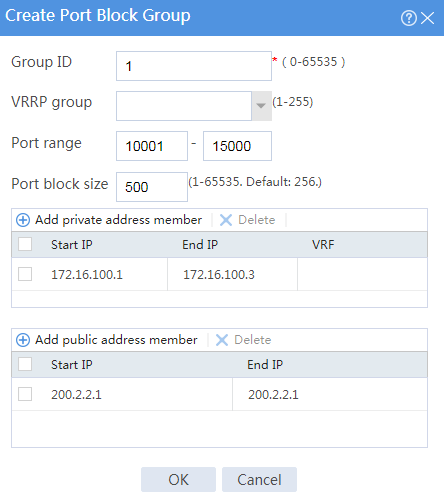Click the Cancel button
Image resolution: width=444 pixels, height=494 pixels.
pyautogui.click(x=259, y=480)
